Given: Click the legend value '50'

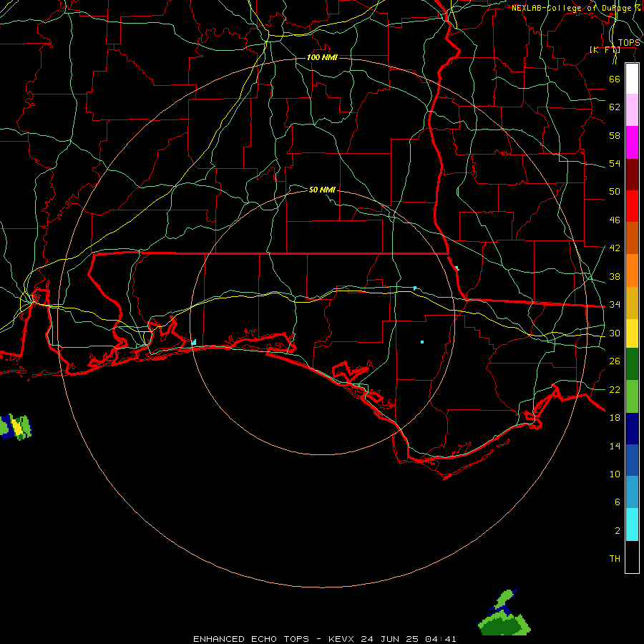Looking at the screenshot, I should [615, 191].
